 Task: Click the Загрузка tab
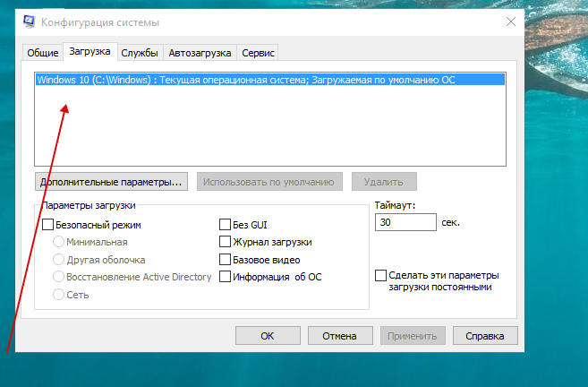[x=89, y=53]
